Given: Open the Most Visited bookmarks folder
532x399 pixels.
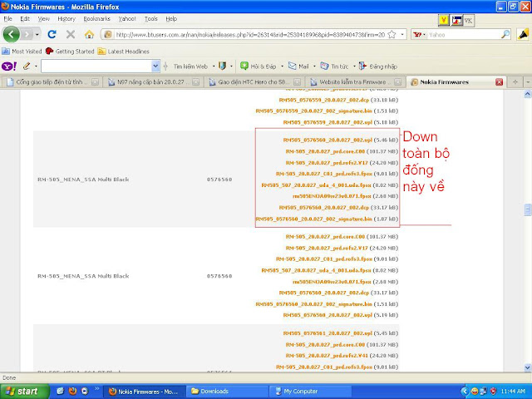Looking at the screenshot, I should point(22,52).
